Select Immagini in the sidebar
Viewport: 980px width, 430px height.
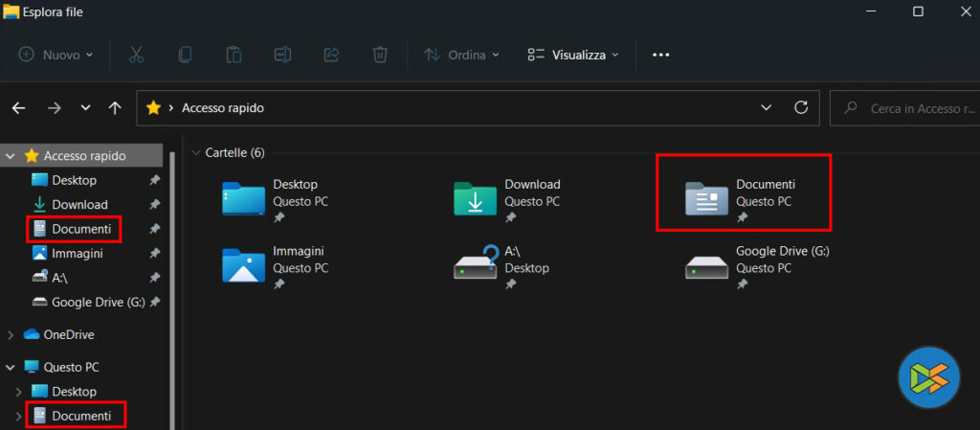(x=77, y=254)
